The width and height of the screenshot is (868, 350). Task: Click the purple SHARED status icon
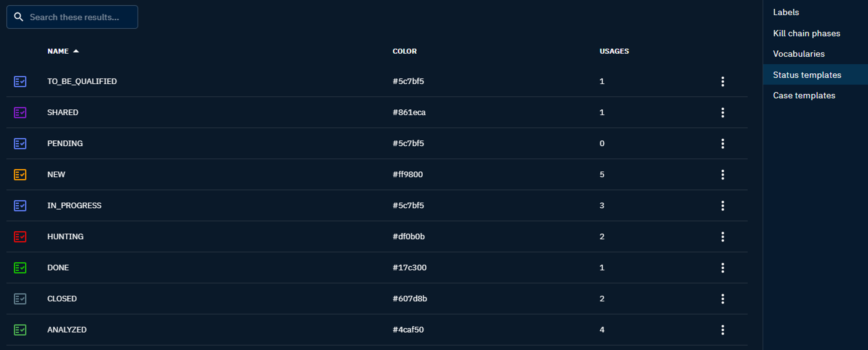click(20, 113)
